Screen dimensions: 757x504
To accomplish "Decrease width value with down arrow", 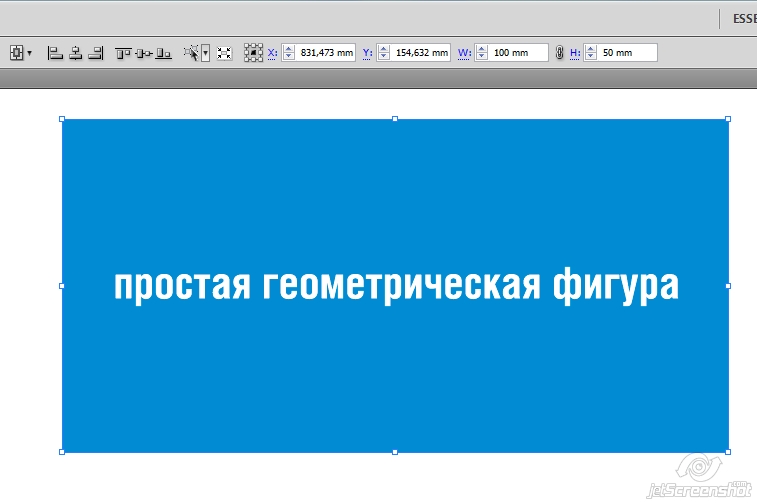I will click(x=481, y=56).
